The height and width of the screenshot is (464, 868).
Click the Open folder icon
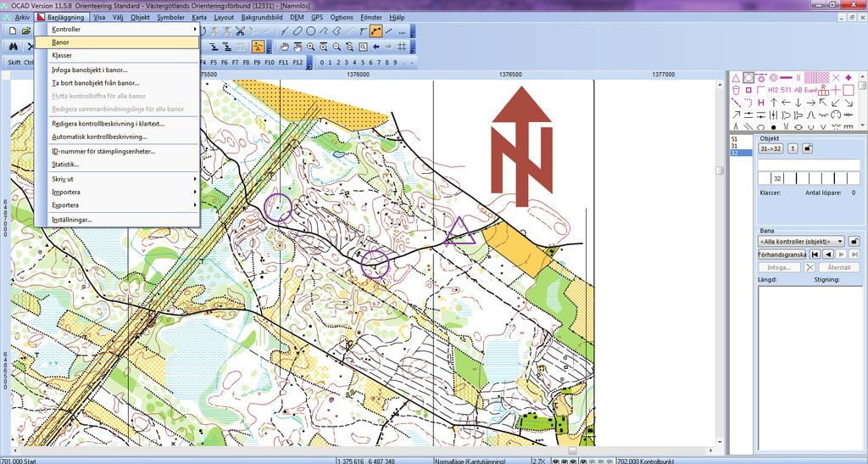click(x=26, y=31)
